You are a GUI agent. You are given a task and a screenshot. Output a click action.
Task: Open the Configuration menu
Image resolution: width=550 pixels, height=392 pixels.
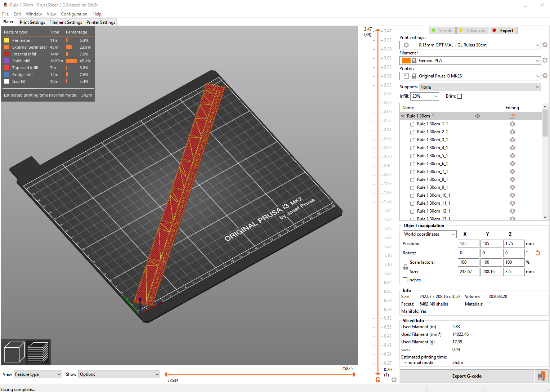point(74,14)
